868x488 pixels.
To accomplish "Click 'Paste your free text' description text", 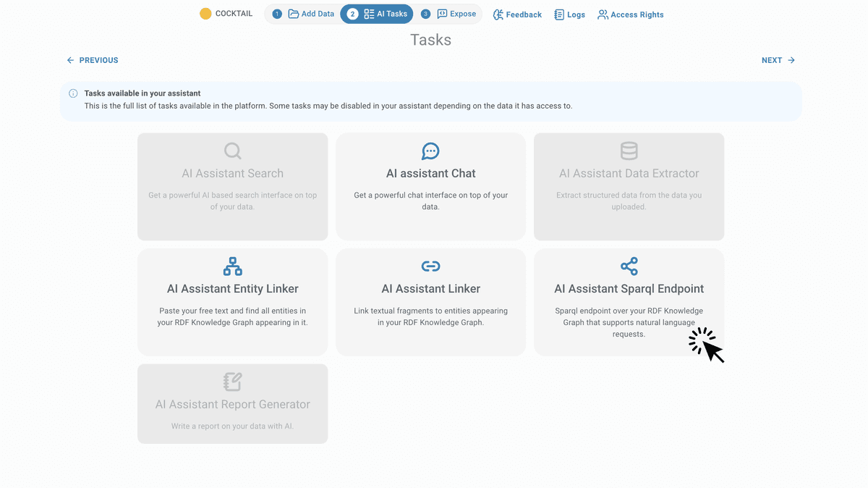I will coord(233,316).
